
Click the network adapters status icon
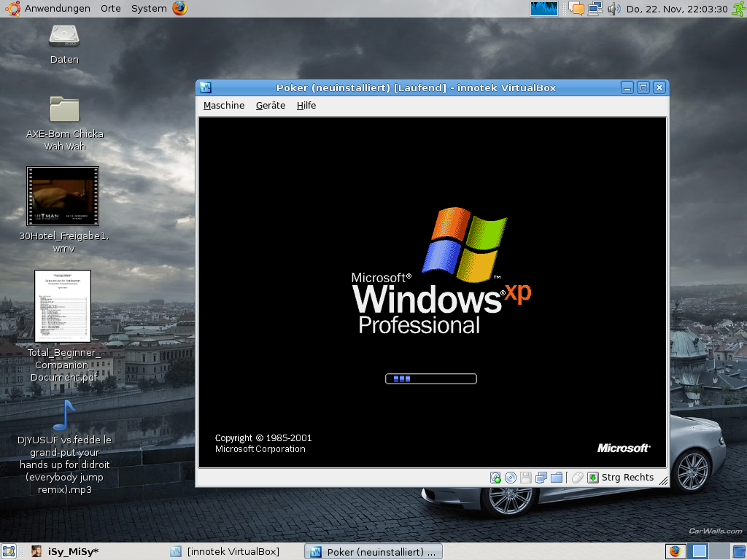pyautogui.click(x=541, y=478)
